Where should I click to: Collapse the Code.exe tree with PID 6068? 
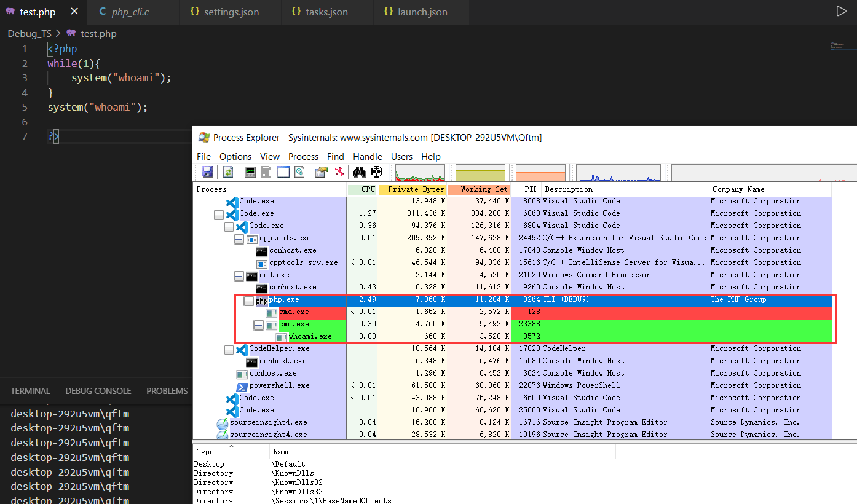[x=219, y=215]
